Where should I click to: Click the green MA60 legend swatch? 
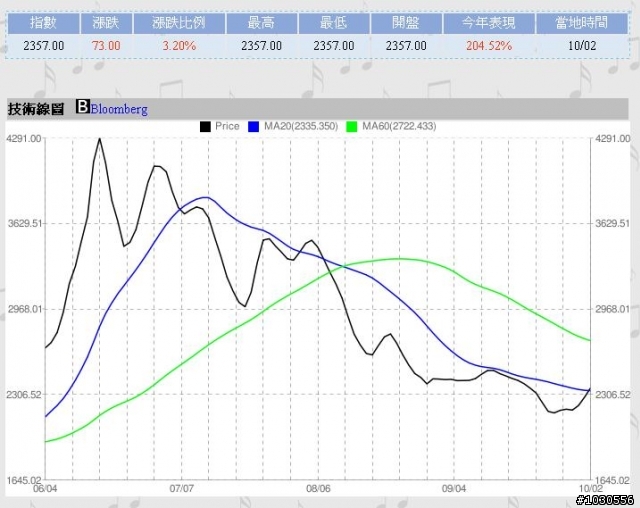[x=351, y=126]
